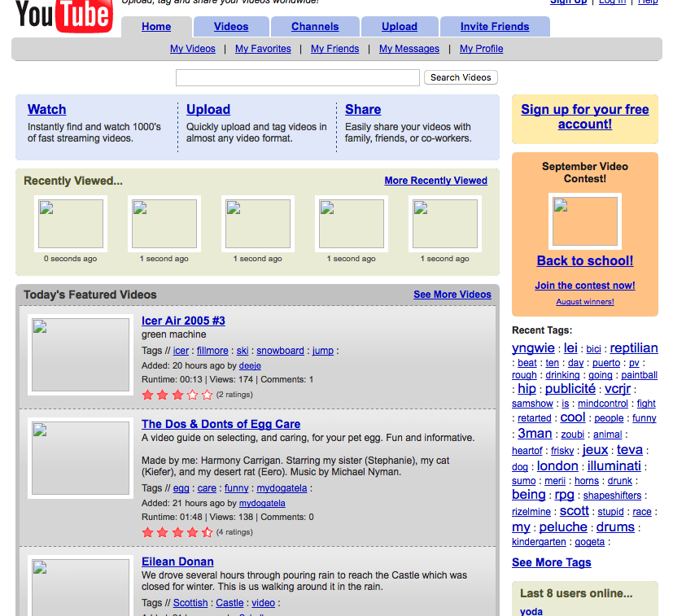This screenshot has height=616, width=673.
Task: Select the london recent tag
Action: (x=557, y=465)
